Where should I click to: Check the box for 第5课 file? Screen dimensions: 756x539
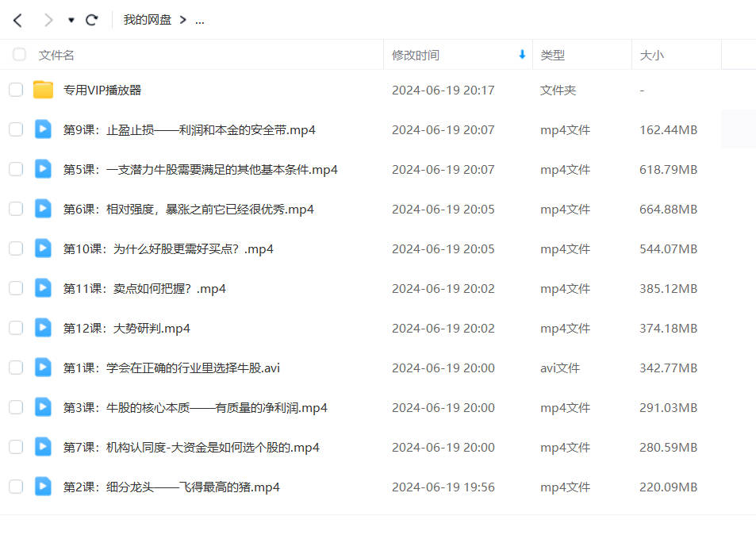tap(16, 169)
